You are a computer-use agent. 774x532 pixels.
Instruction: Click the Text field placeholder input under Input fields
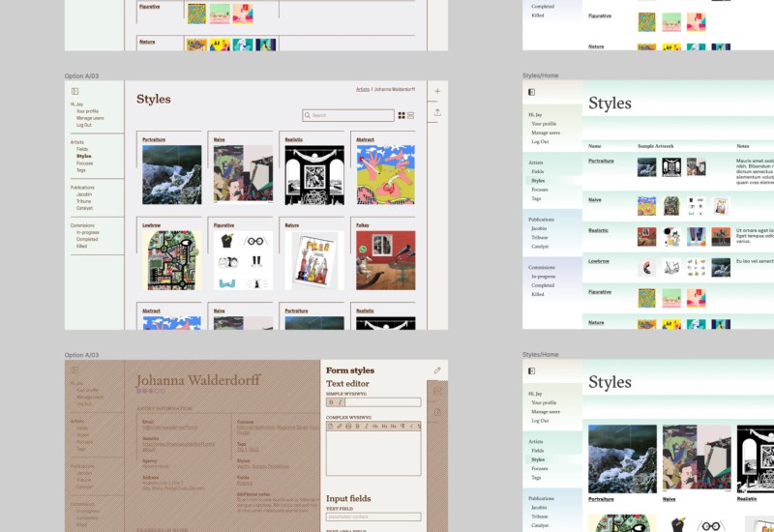pos(373,517)
